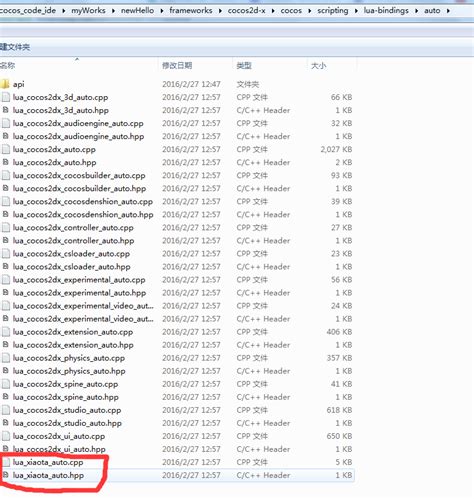Click the 93 KB size cell
The height and width of the screenshot is (499, 474).
point(342,175)
